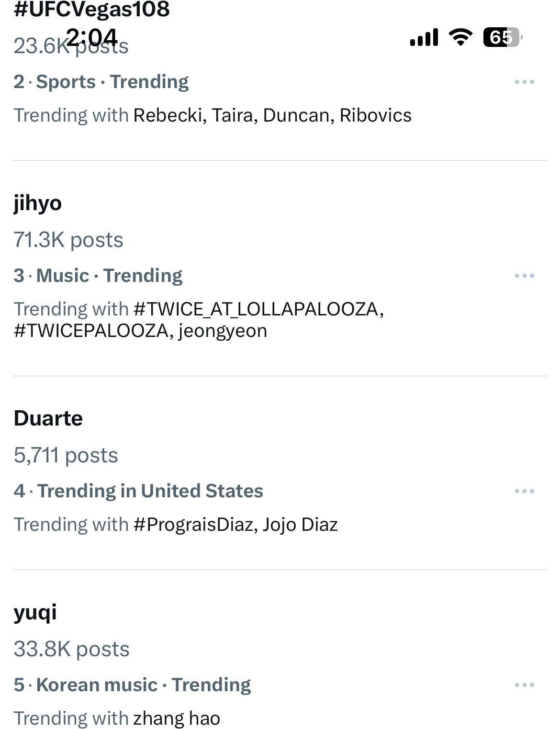Tap the battery indicator showing 65
Image resolution: width=560 pixels, height=729 pixels.
tap(503, 37)
